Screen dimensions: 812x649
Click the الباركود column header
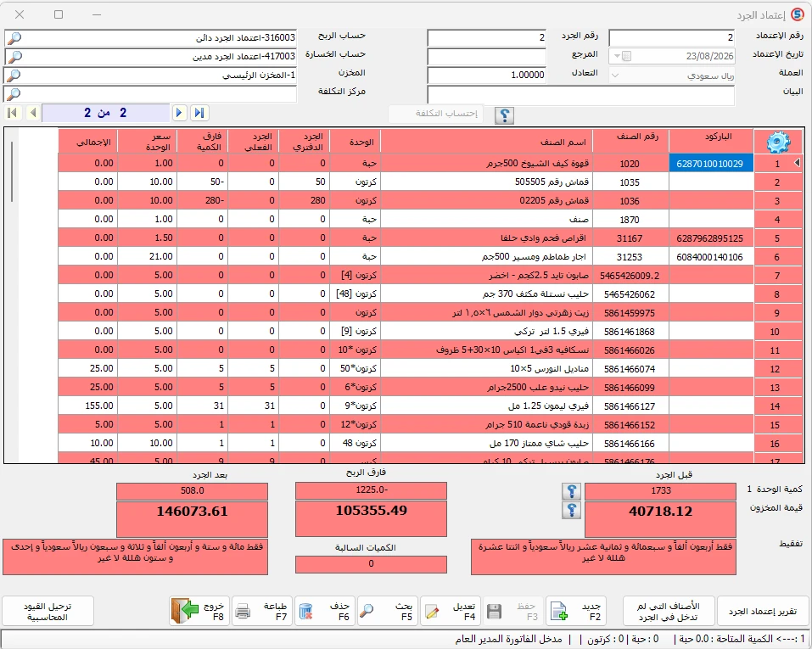[x=711, y=142]
